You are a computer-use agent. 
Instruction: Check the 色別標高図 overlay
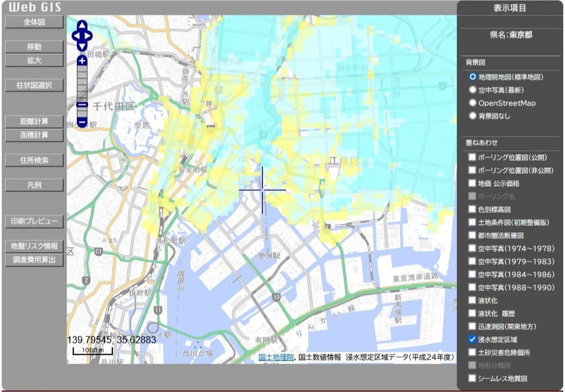472,209
